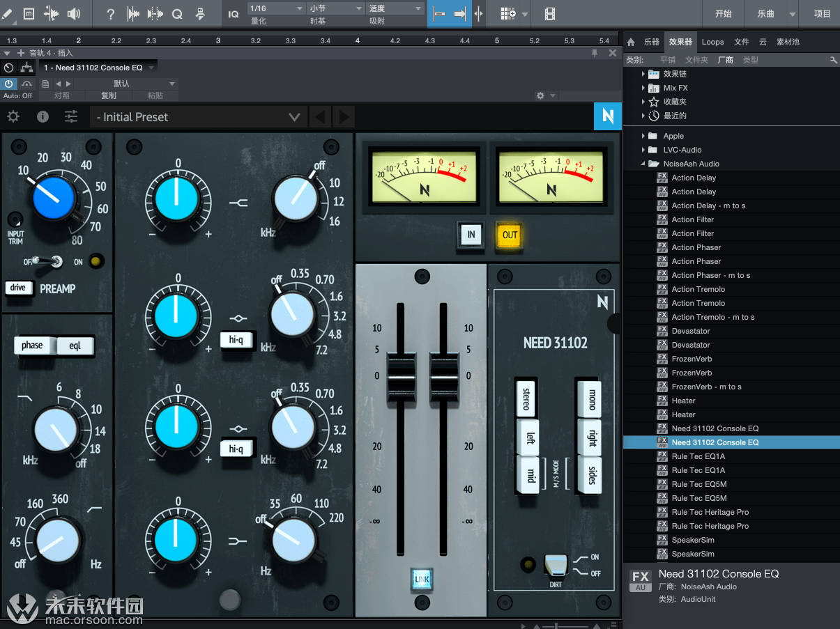Image resolution: width=840 pixels, height=629 pixels.
Task: Select the sides M/S mode button
Action: coord(591,476)
